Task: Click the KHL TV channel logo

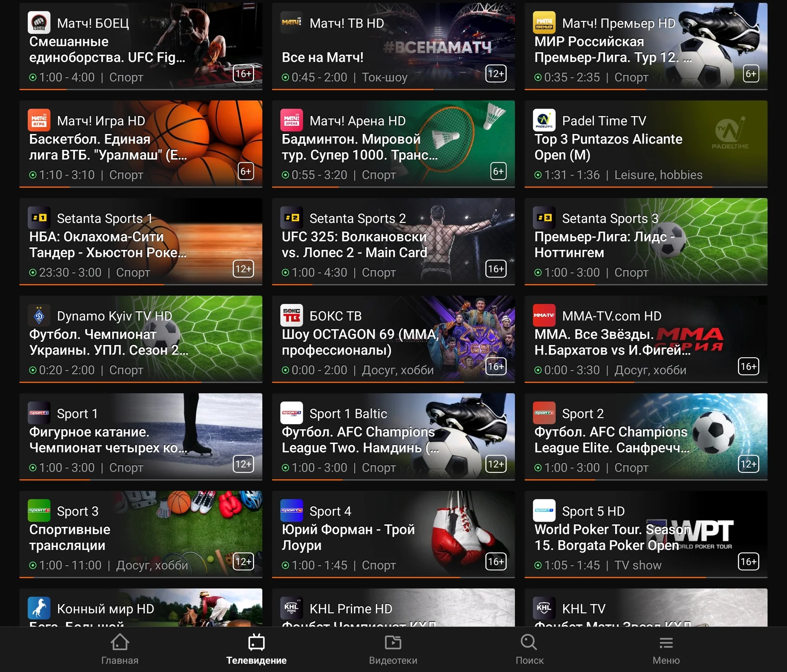Action: click(x=544, y=608)
